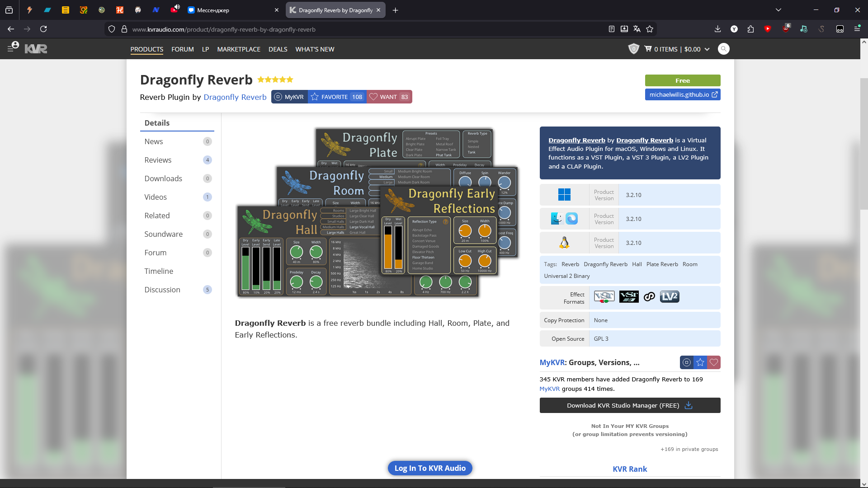Click Download KVR Studio Manager (FREE) button
The height and width of the screenshot is (488, 868).
coord(629,405)
